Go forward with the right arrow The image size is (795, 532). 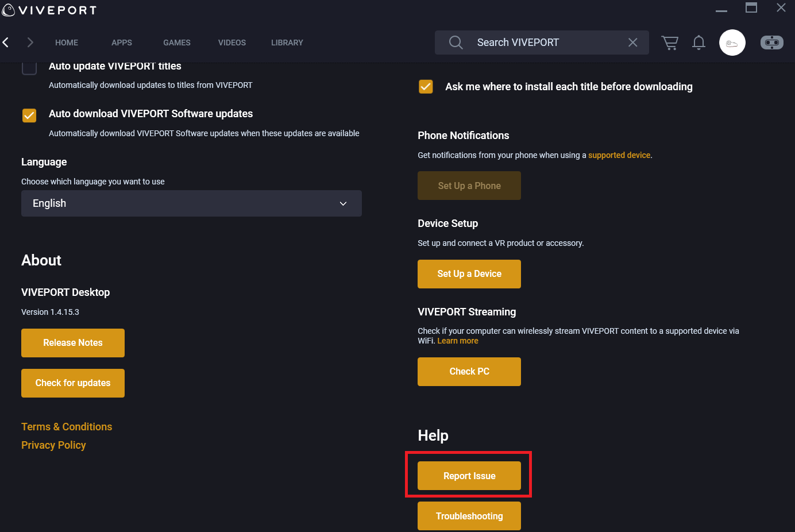point(30,42)
